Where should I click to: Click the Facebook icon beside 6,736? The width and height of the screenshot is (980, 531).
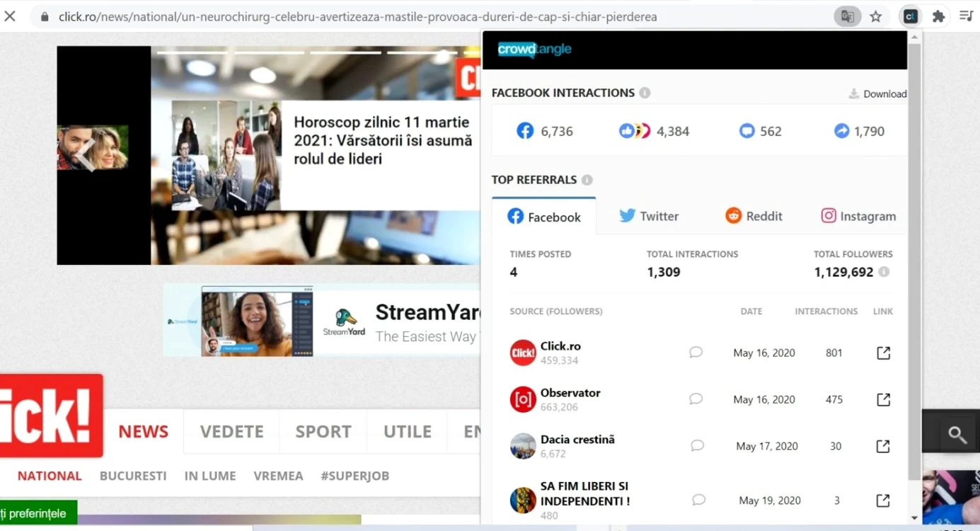525,131
